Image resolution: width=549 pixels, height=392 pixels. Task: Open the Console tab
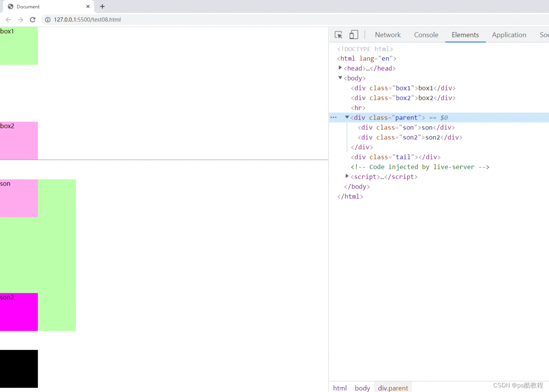426,35
